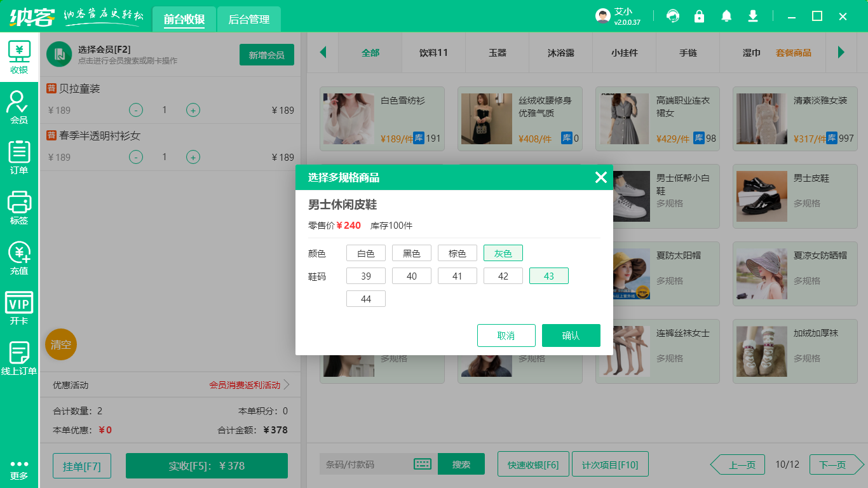Increase quantity of 贝拉童装
The width and height of the screenshot is (868, 488).
click(x=193, y=110)
